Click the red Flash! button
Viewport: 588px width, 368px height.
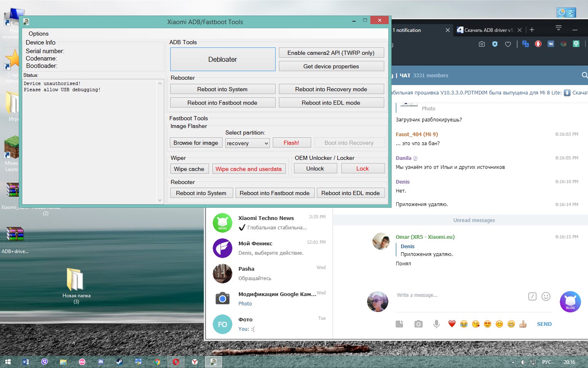click(x=292, y=143)
